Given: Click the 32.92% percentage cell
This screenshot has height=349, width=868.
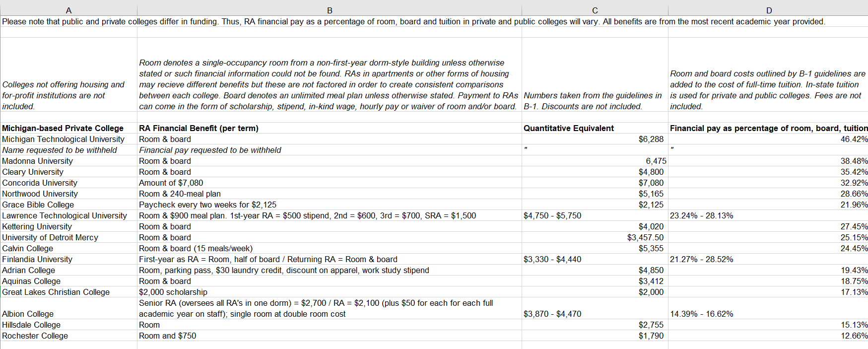Looking at the screenshot, I should 768,183.
